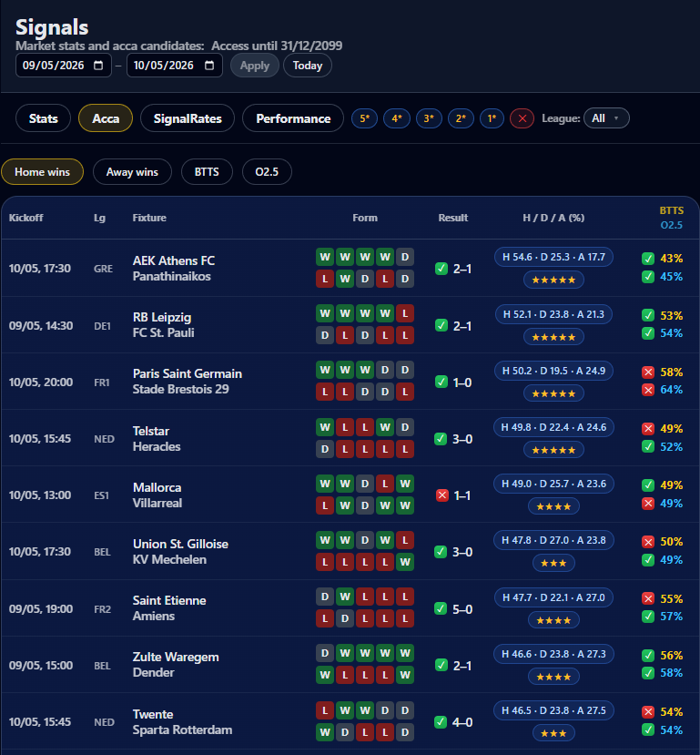
Task: Toggle the 2* star filter chip
Action: pyautogui.click(x=461, y=118)
